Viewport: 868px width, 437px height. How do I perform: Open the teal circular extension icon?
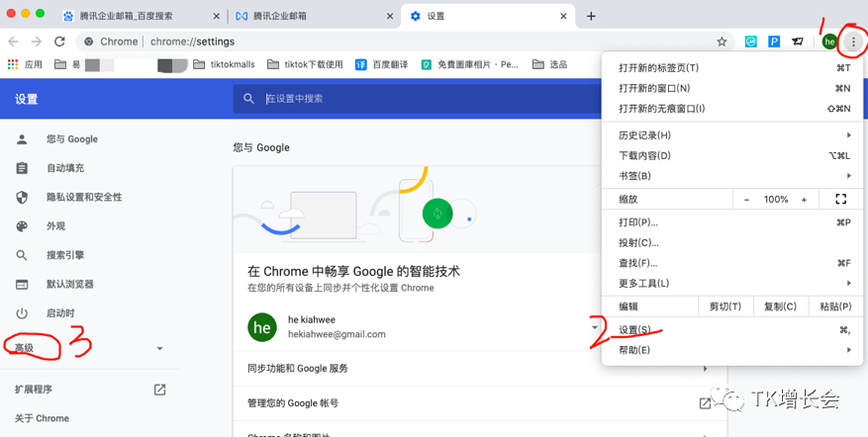coord(750,42)
